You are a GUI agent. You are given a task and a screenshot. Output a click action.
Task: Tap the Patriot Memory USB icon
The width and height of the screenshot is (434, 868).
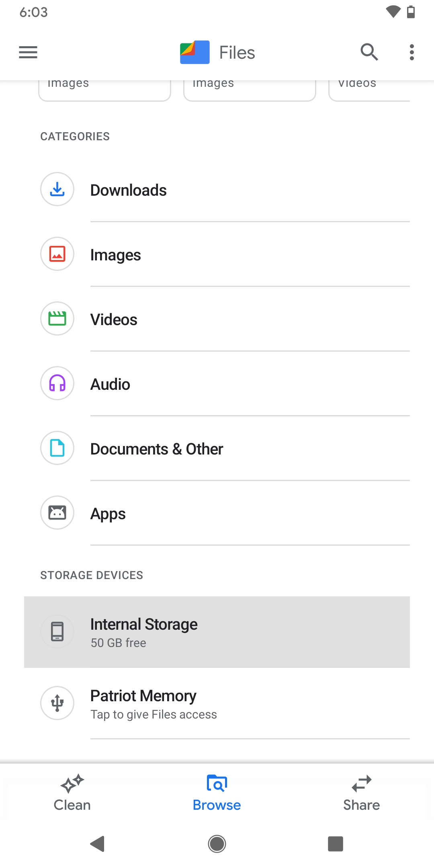(x=57, y=703)
